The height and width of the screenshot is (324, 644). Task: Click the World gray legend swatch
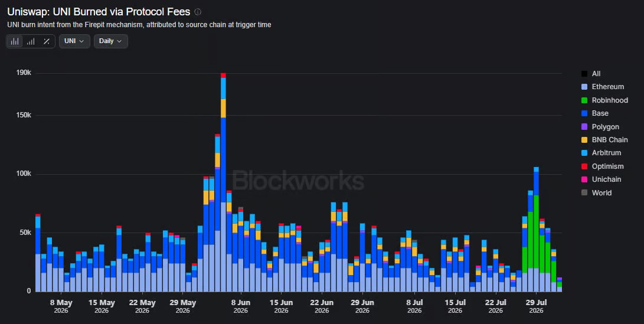pos(584,192)
